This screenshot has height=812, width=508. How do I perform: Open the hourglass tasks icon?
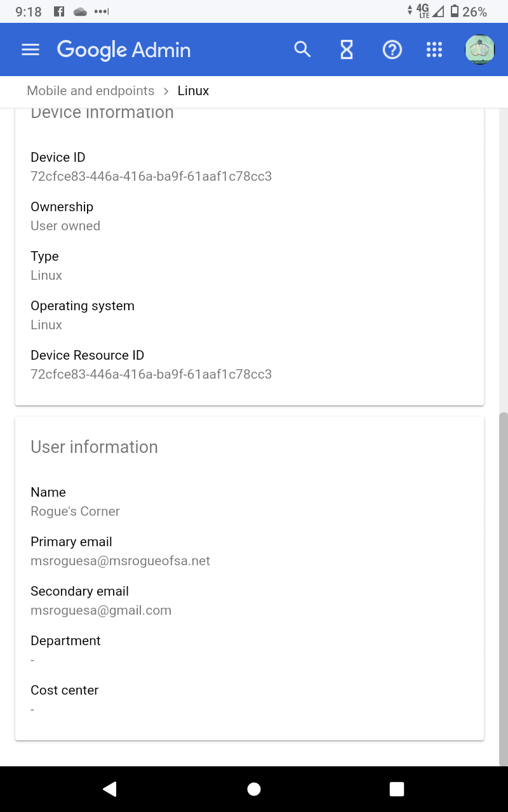[x=347, y=49]
